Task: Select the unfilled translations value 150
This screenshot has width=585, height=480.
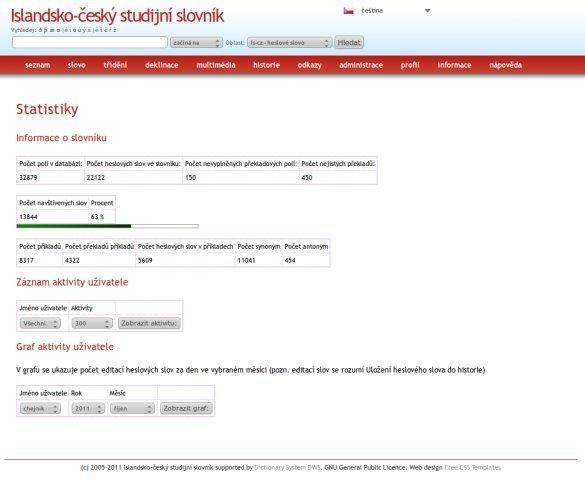Action: [x=191, y=178]
